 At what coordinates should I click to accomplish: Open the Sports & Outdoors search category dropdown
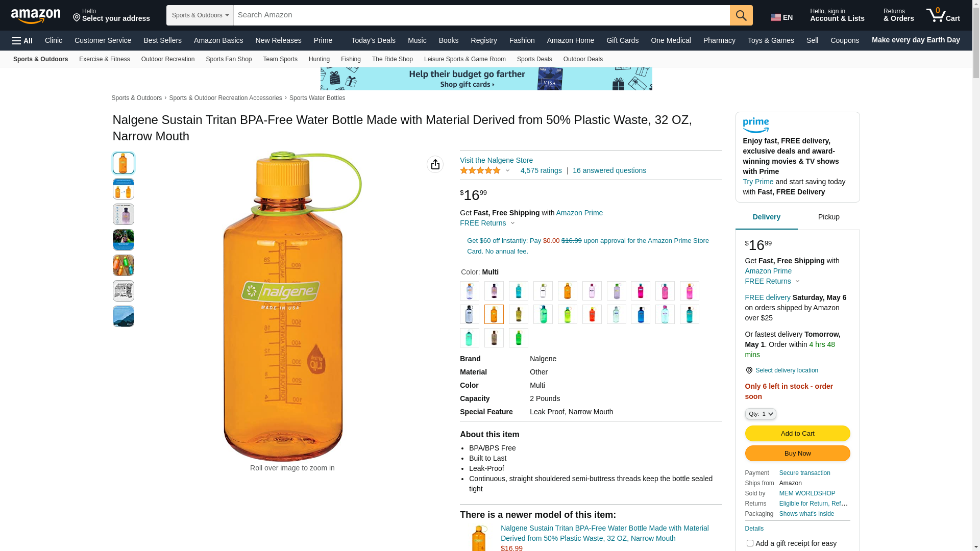pyautogui.click(x=200, y=15)
